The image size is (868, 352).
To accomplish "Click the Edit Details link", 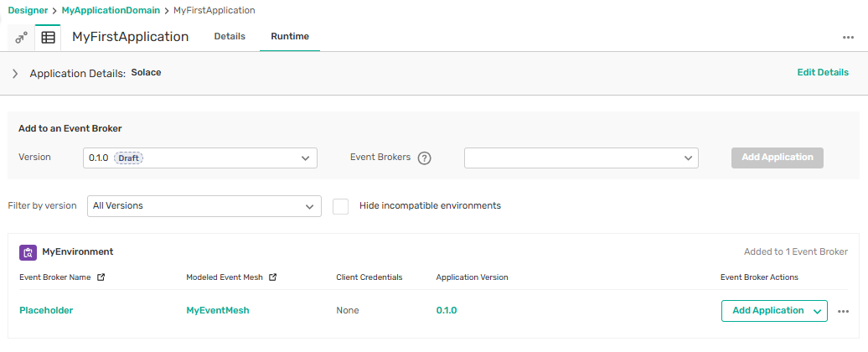I will click(x=822, y=73).
